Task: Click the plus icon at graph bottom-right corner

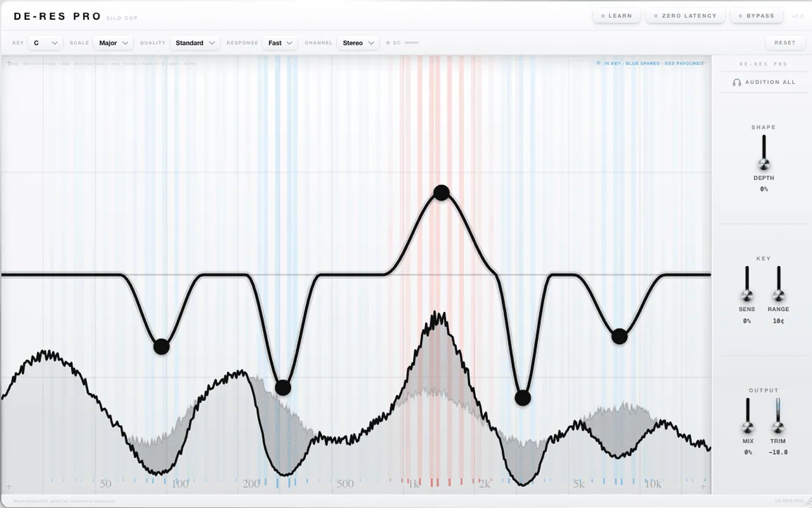Action: (703, 487)
